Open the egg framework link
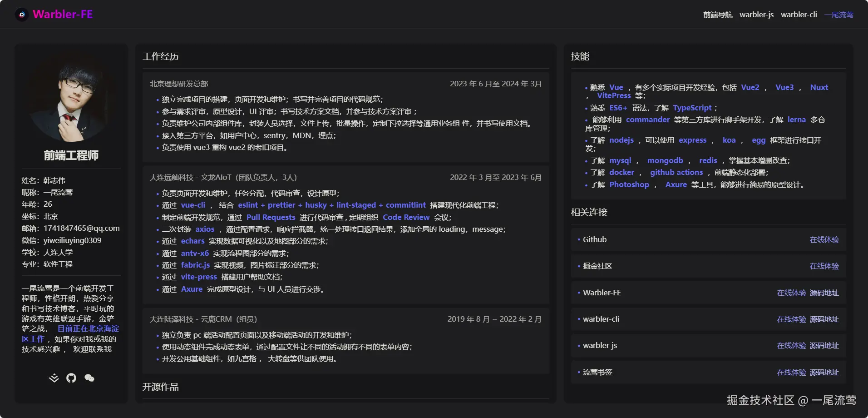The image size is (868, 418). (x=759, y=140)
